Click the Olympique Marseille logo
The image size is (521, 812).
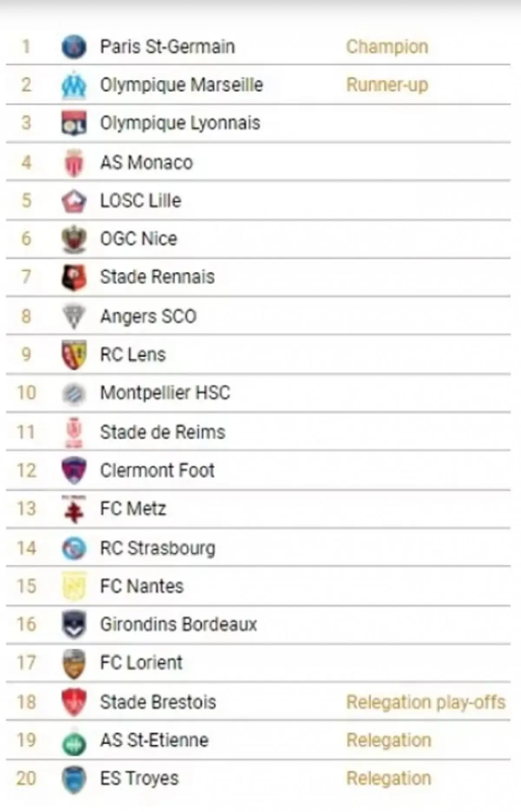(74, 85)
